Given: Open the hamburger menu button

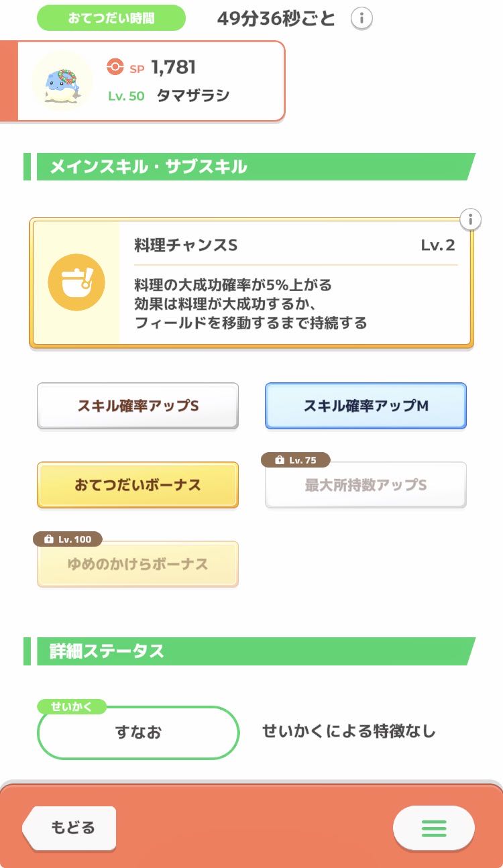Looking at the screenshot, I should click(434, 828).
